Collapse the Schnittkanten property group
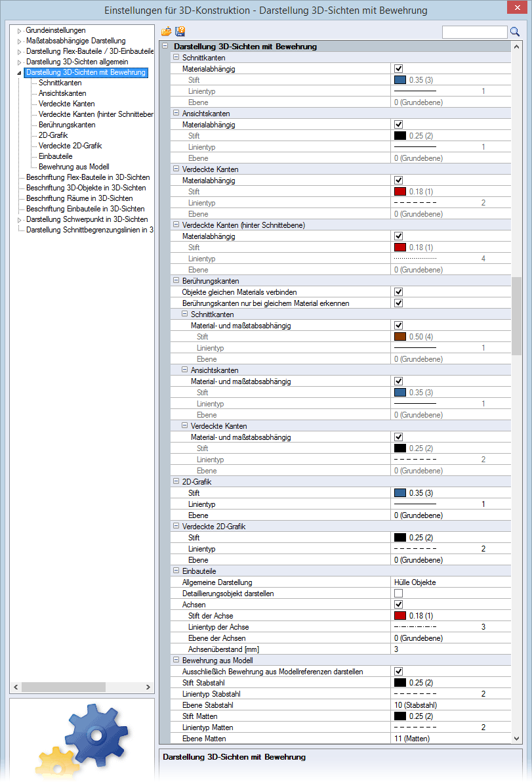Screen dimensions: 532x782 pyautogui.click(x=176, y=57)
